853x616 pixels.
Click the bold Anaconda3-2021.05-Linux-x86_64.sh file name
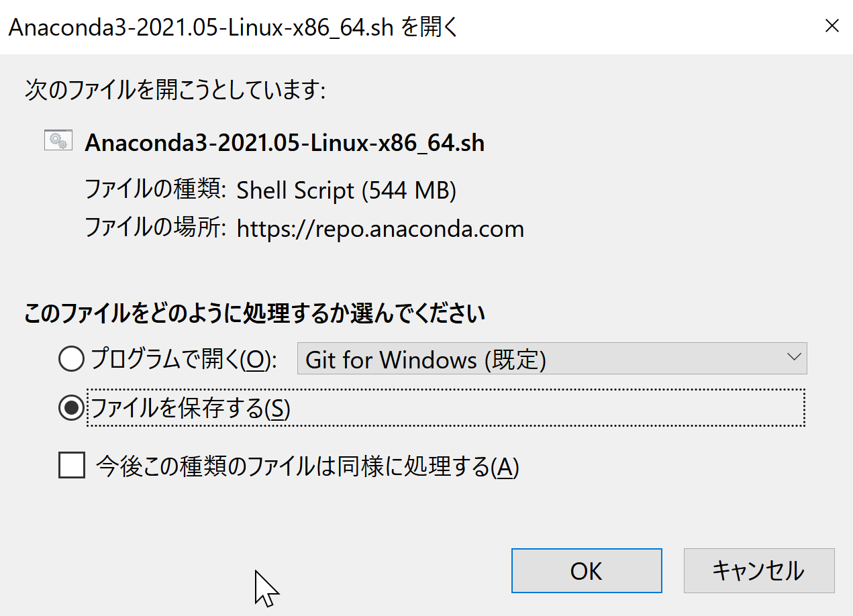pyautogui.click(x=285, y=143)
